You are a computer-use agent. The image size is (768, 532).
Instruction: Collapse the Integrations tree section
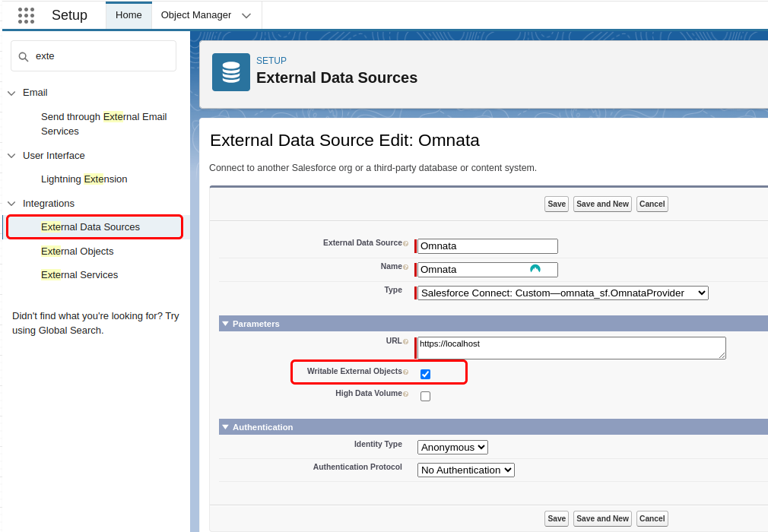coord(11,204)
